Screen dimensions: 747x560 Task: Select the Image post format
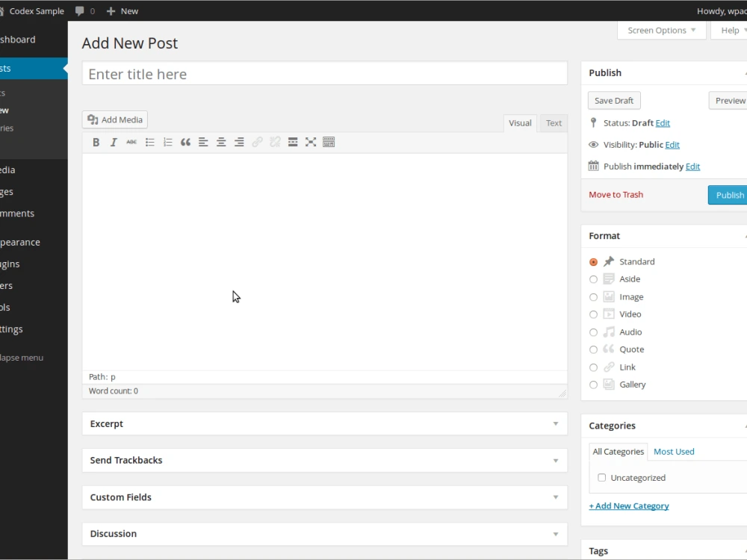point(593,297)
